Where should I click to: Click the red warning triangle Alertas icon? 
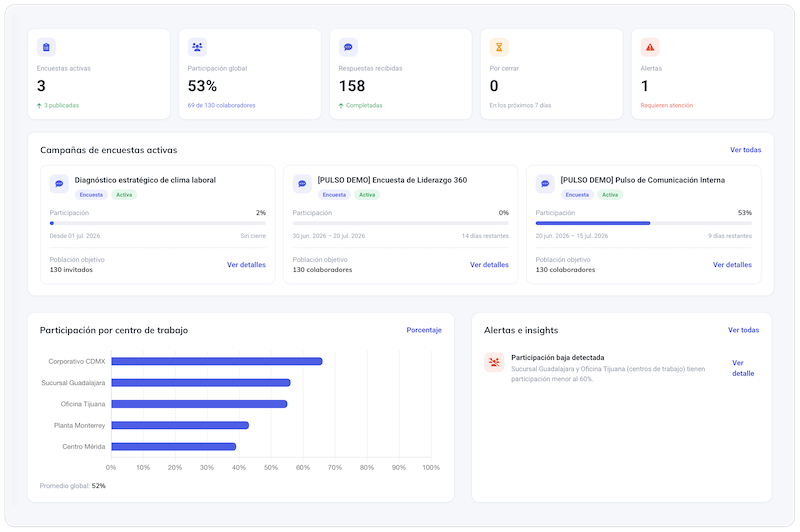coord(650,47)
